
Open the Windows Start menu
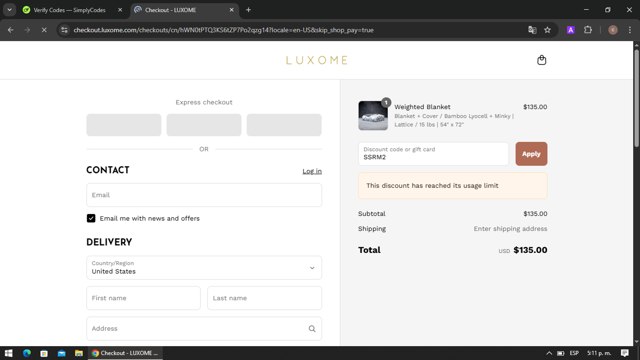9,353
